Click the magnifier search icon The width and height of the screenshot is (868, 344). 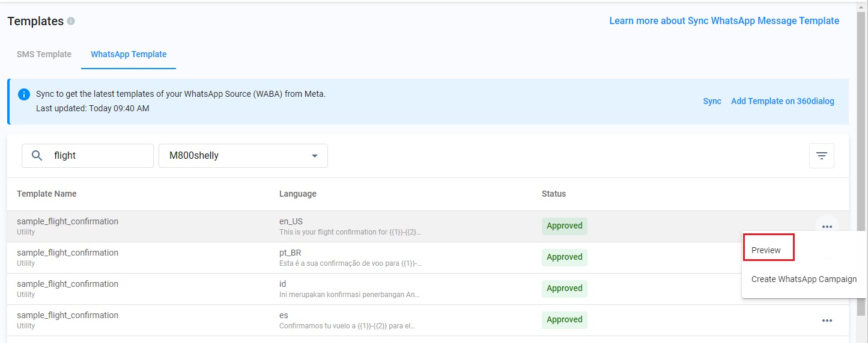pos(37,156)
